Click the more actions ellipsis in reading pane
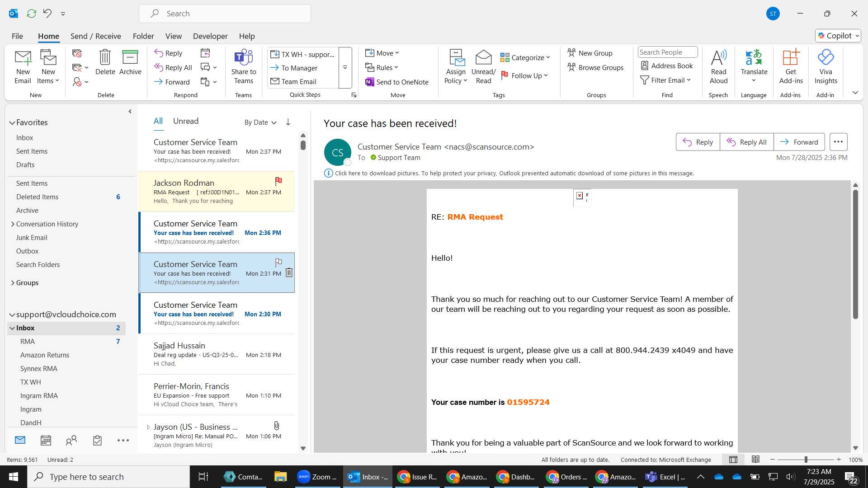 click(x=838, y=142)
